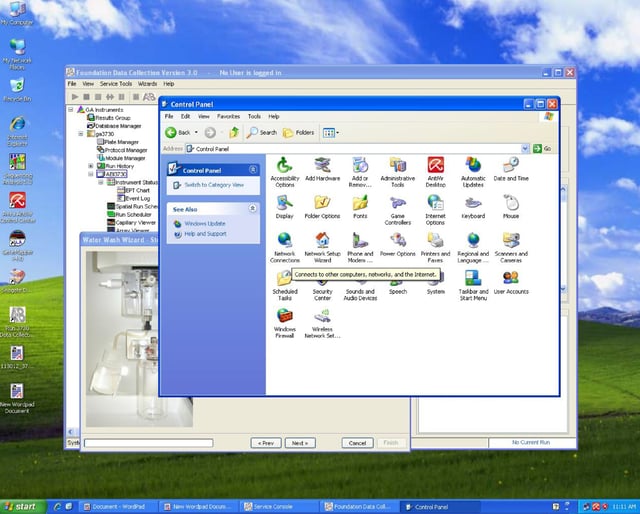This screenshot has width=640, height=514.
Task: Click the Up folder toolbar icon
Action: click(x=234, y=132)
